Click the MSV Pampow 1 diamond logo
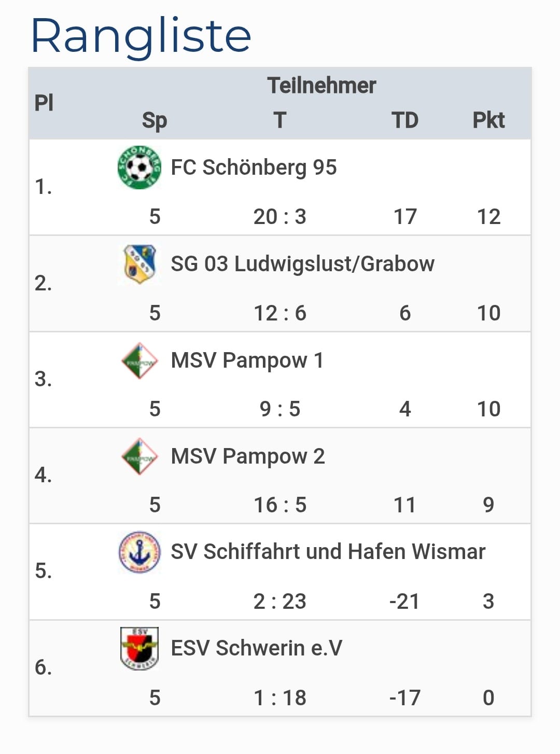The height and width of the screenshot is (754, 560). tap(139, 360)
